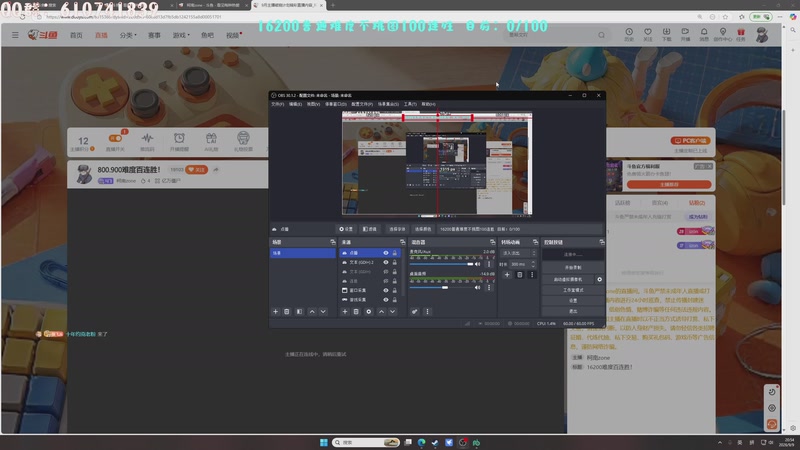Screen dimensions: 800x450
Task: Open Douyu follow heart icon in header
Action: 647,34
